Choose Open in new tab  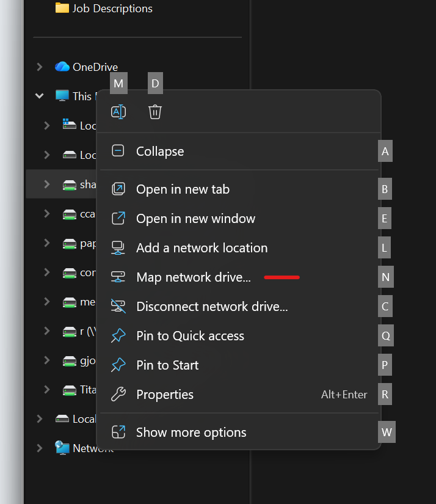click(x=183, y=189)
